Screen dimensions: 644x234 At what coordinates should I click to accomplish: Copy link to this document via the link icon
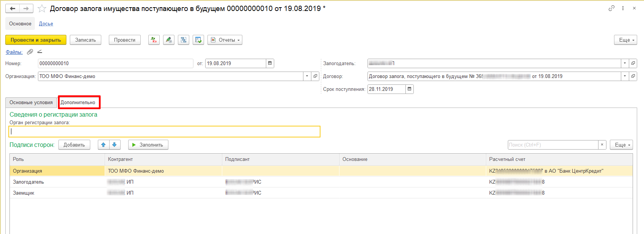[x=611, y=8]
